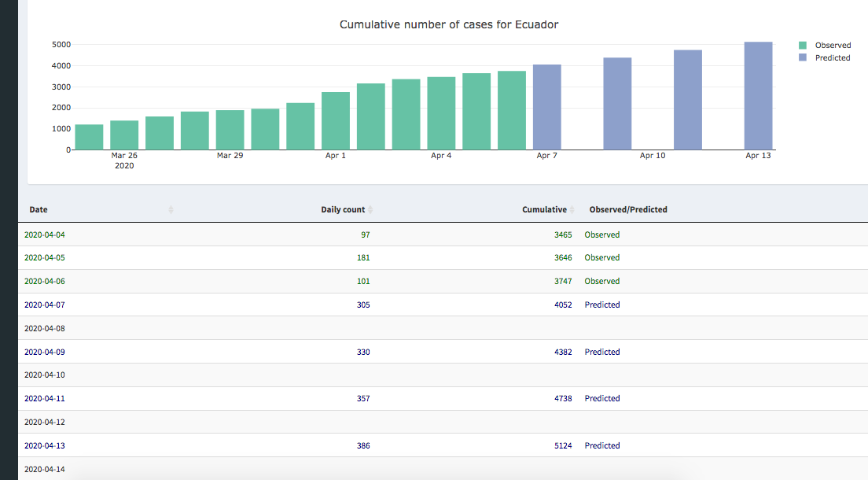Click sort arrows beside Daily count
Screen dimensions: 868x480
(x=370, y=210)
